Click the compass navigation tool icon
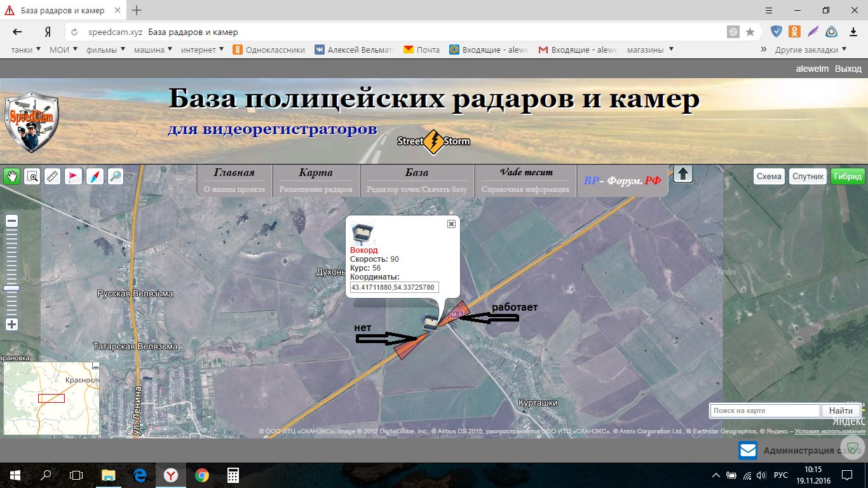Viewport: 868px width, 488px height. (94, 176)
